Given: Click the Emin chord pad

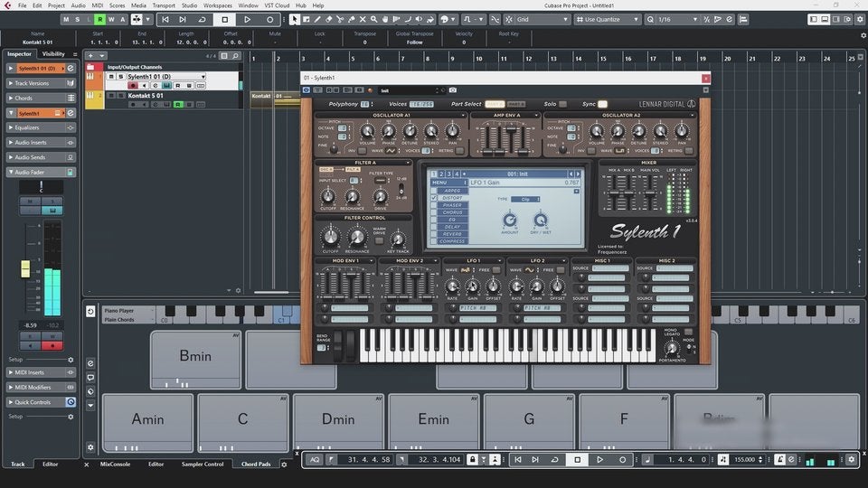Looking at the screenshot, I should (433, 422).
